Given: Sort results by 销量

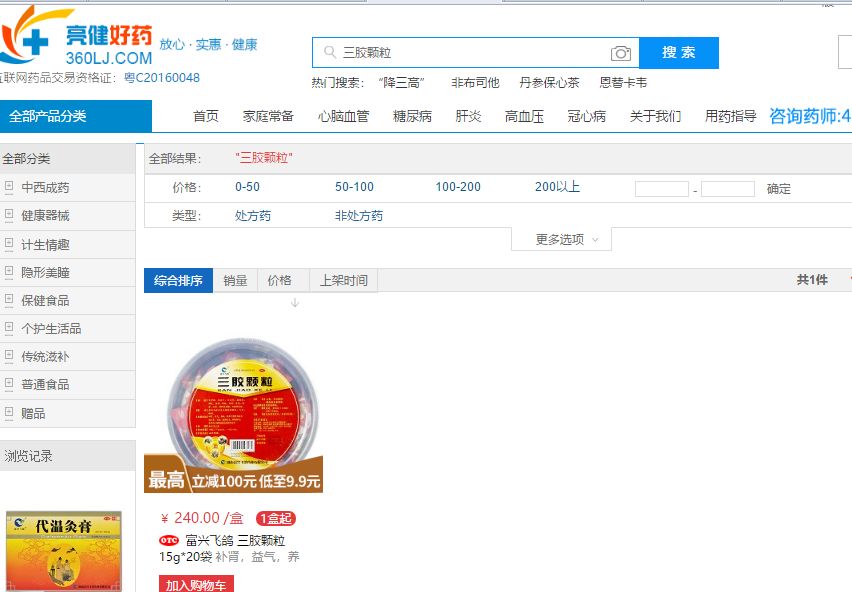Looking at the screenshot, I should tap(235, 281).
